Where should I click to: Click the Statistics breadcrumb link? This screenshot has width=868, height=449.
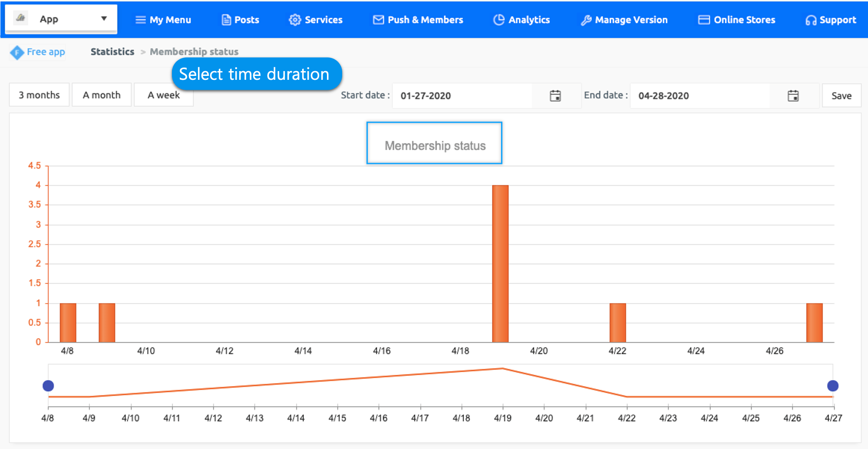[112, 52]
